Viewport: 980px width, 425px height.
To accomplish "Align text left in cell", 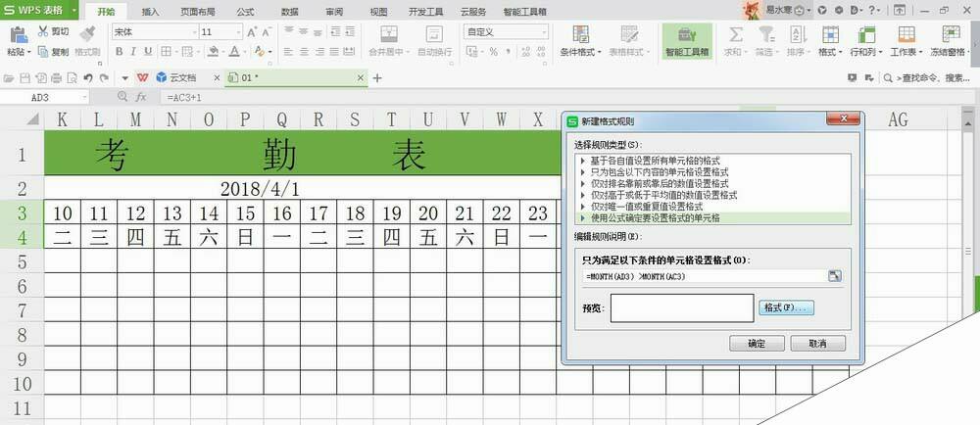I will click(289, 51).
